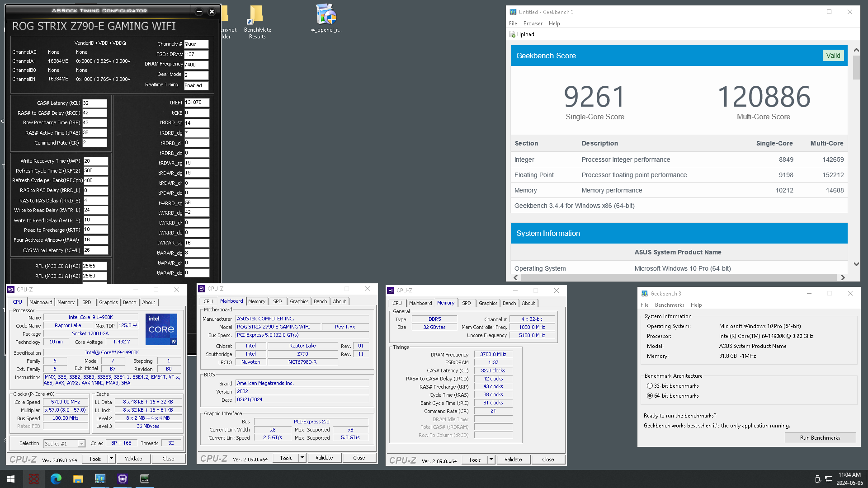Select 32-bit benchmarks radio button
This screenshot has width=868, height=488.
[x=650, y=386]
